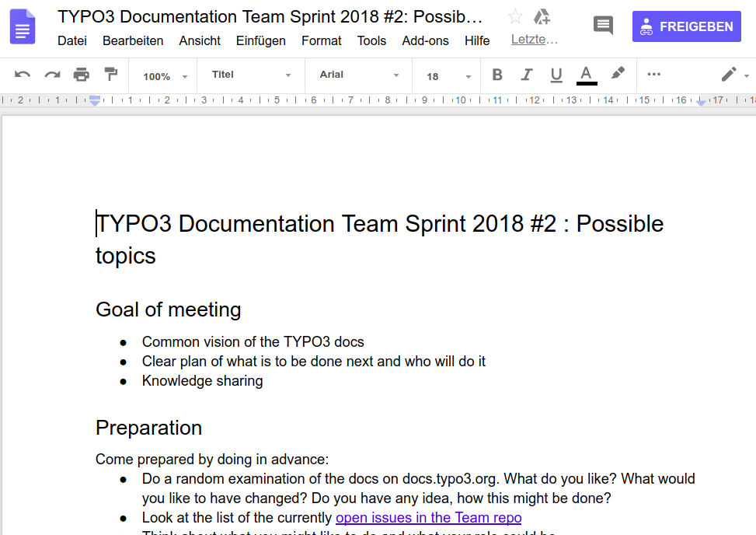Image resolution: width=756 pixels, height=535 pixels.
Task: Redo the last action
Action: pyautogui.click(x=53, y=75)
